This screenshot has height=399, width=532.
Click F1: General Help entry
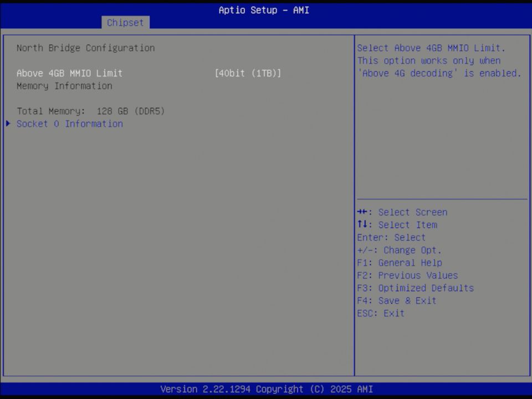click(x=399, y=263)
